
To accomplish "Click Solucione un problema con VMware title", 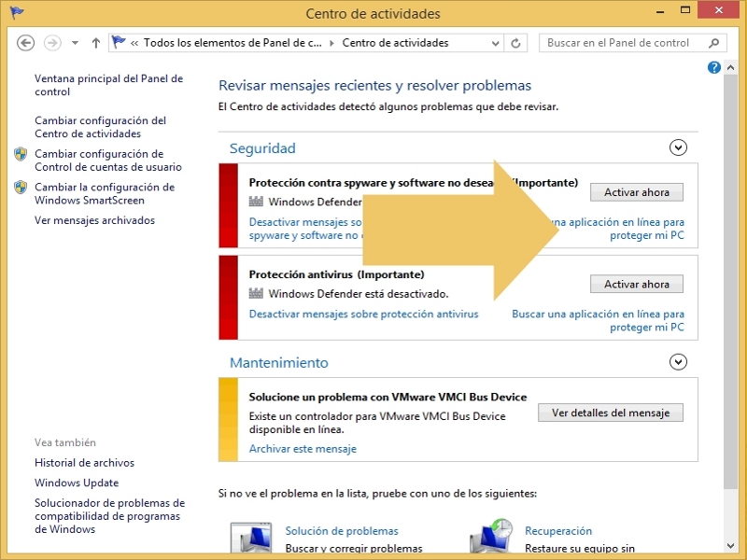I will (388, 397).
